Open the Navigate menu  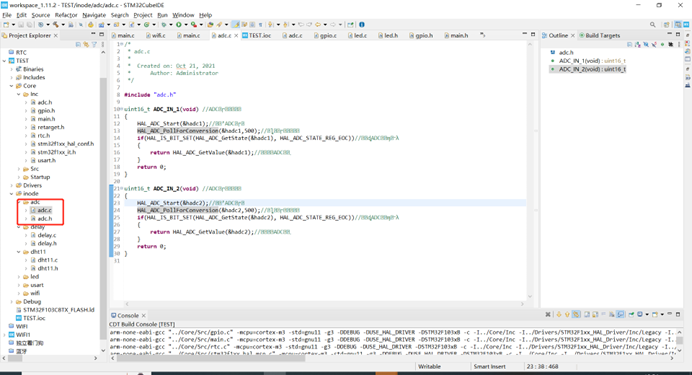tap(94, 15)
